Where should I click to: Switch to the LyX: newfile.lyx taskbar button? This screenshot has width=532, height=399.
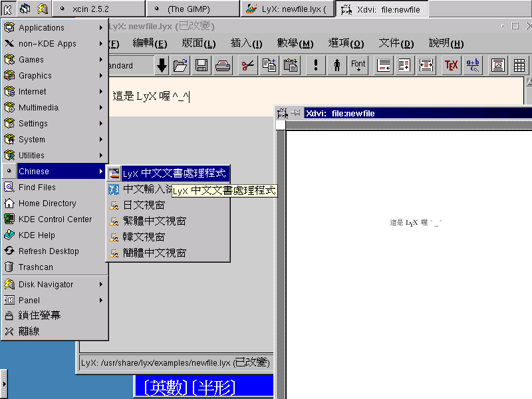tap(287, 9)
